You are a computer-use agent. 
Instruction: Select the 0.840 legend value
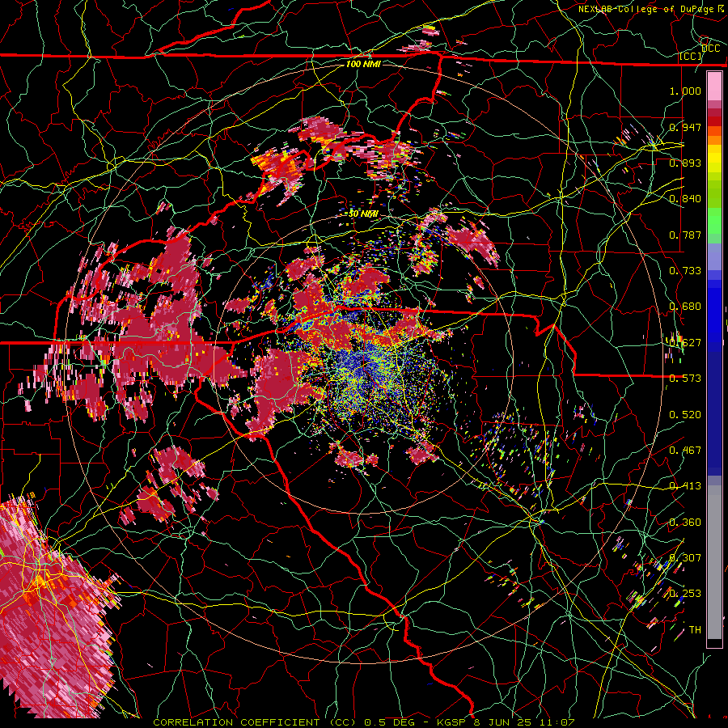(685, 199)
